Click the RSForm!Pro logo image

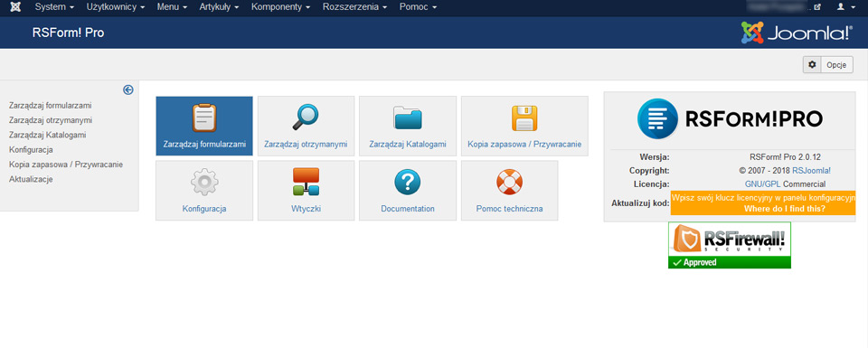[x=730, y=118]
